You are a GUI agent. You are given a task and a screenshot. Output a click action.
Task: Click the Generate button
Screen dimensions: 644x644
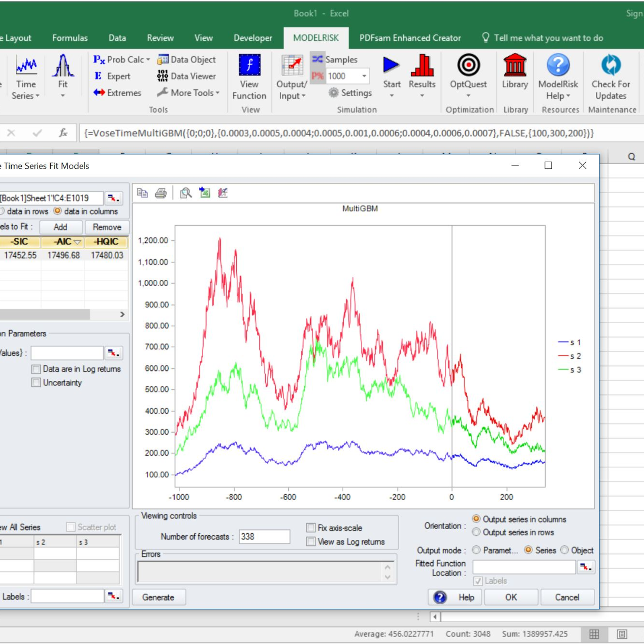point(159,597)
